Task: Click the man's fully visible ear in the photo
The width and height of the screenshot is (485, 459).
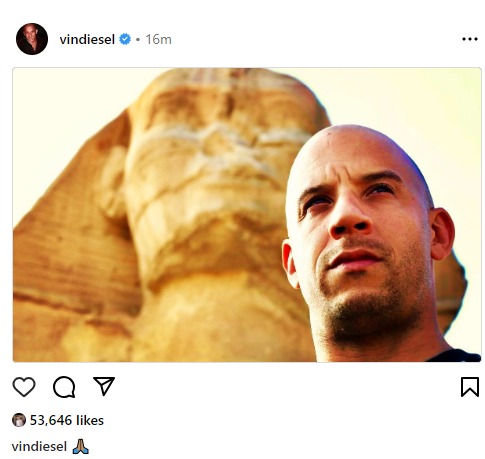Action: click(x=442, y=233)
